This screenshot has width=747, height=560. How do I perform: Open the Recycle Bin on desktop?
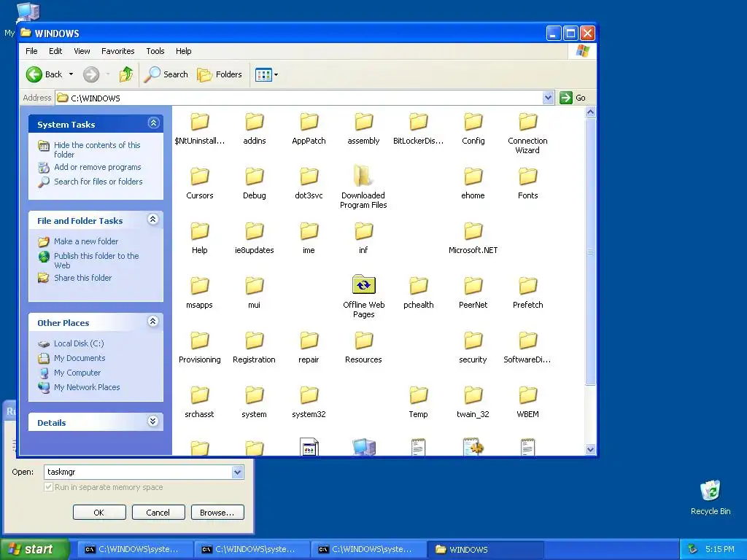coord(711,497)
